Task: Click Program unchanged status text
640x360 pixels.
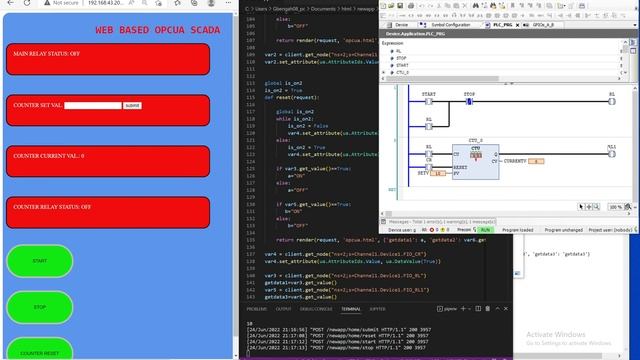Action: (x=564, y=230)
